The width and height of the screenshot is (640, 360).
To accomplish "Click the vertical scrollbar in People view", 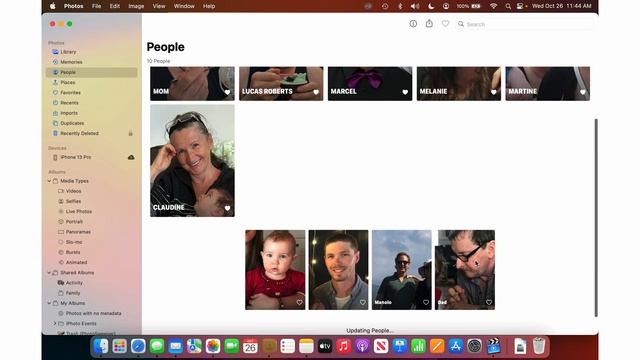I will tap(596, 218).
